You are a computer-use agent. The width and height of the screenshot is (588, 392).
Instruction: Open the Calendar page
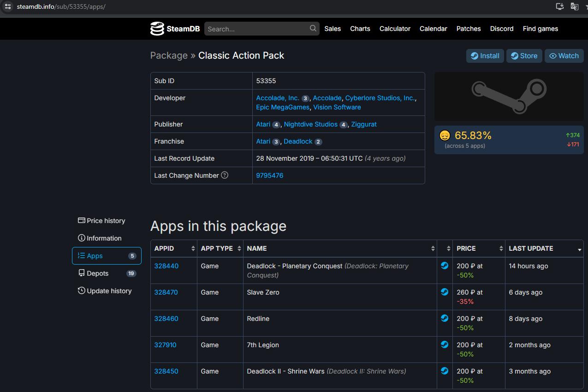click(434, 29)
